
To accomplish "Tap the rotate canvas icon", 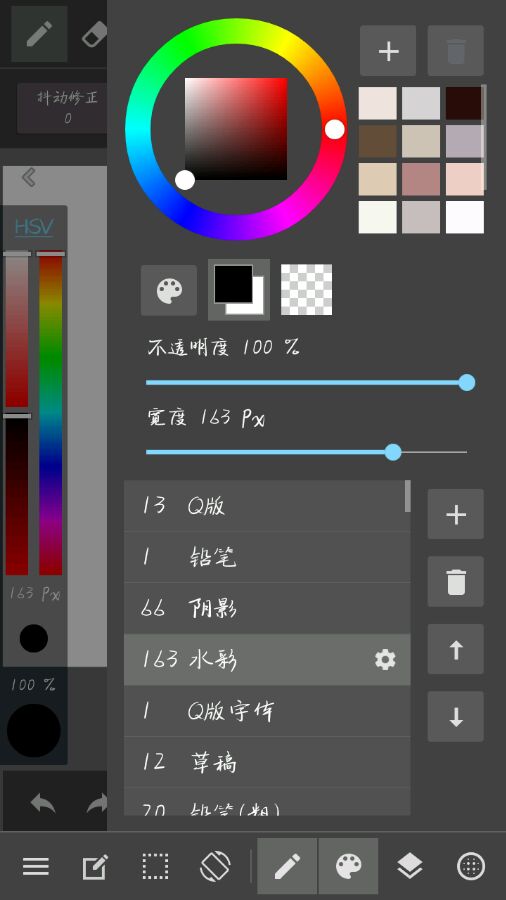I will point(215,866).
